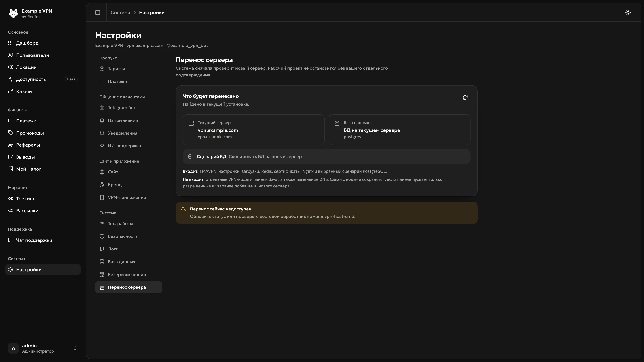This screenshot has height=362, width=644.
Task: Click the ИИ-поддержка sparkles icon
Action: [x=102, y=146]
